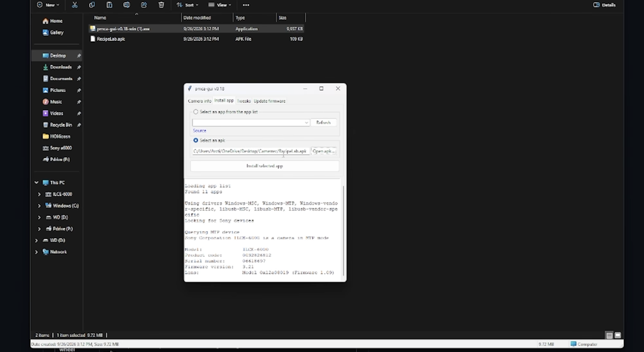Toggle the Details pane button
644x352 pixels.
[x=604, y=5]
